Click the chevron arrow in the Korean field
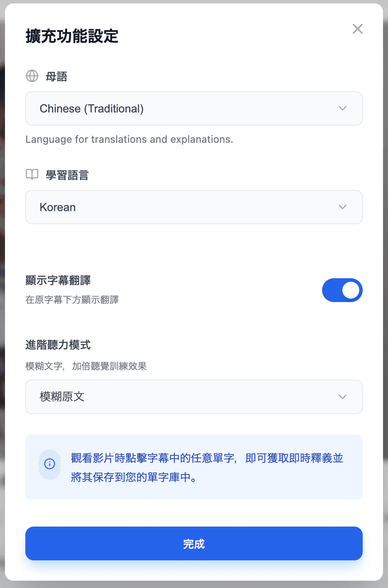388x588 pixels. [342, 207]
